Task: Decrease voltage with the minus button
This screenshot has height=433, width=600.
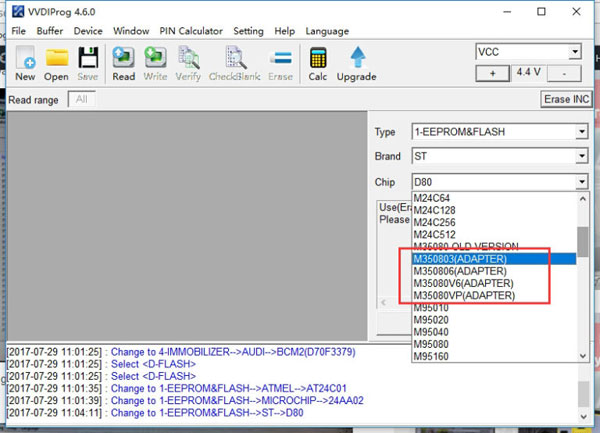Action: pos(566,73)
